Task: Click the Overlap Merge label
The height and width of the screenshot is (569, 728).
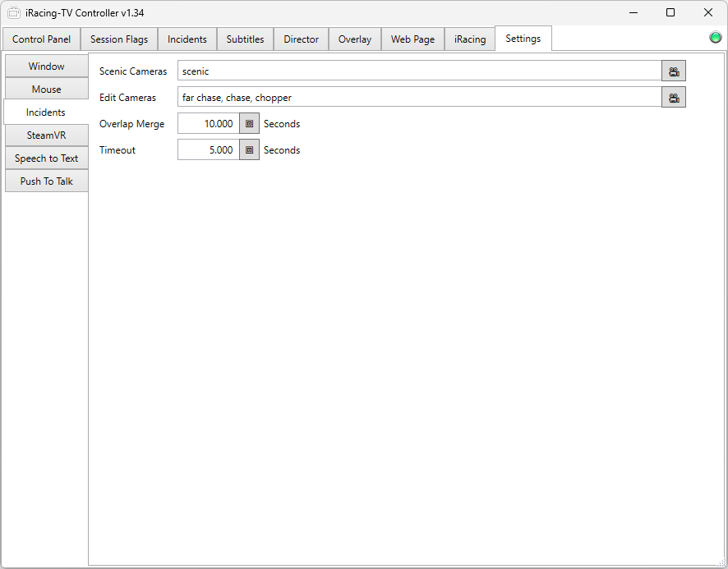Action: [131, 124]
